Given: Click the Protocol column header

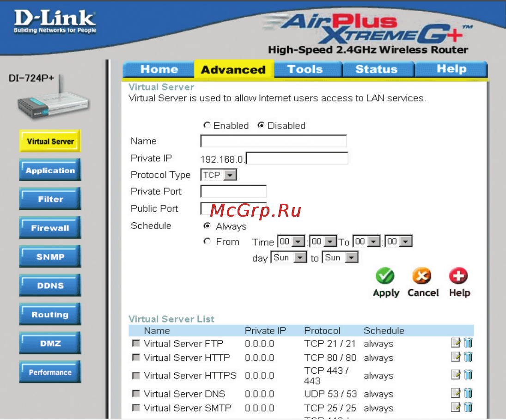Looking at the screenshot, I should coord(322,331).
